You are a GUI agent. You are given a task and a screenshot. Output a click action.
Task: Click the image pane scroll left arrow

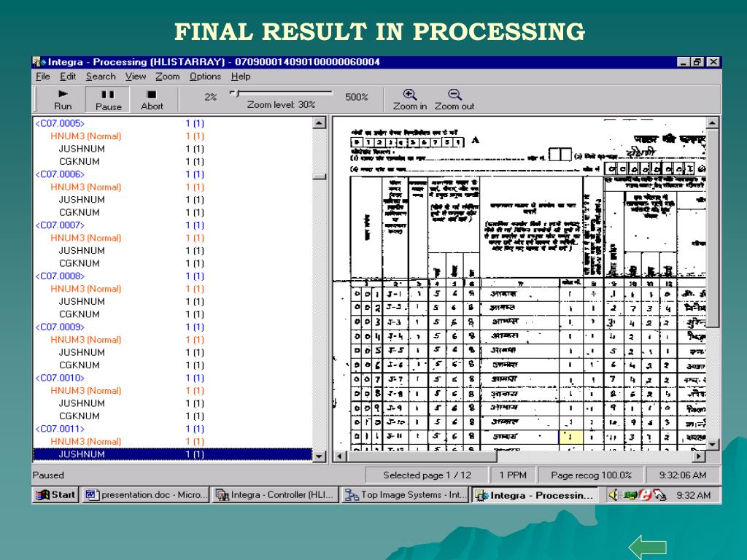coord(340,456)
